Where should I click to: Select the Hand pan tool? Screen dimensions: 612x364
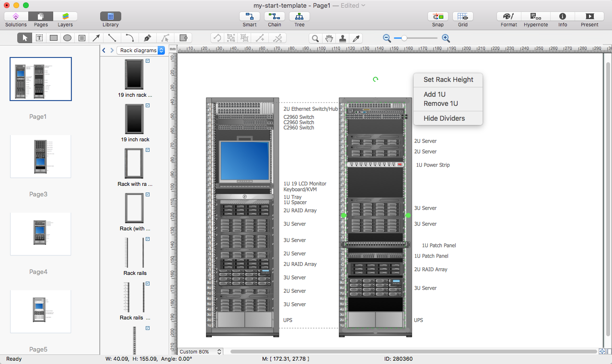point(329,38)
